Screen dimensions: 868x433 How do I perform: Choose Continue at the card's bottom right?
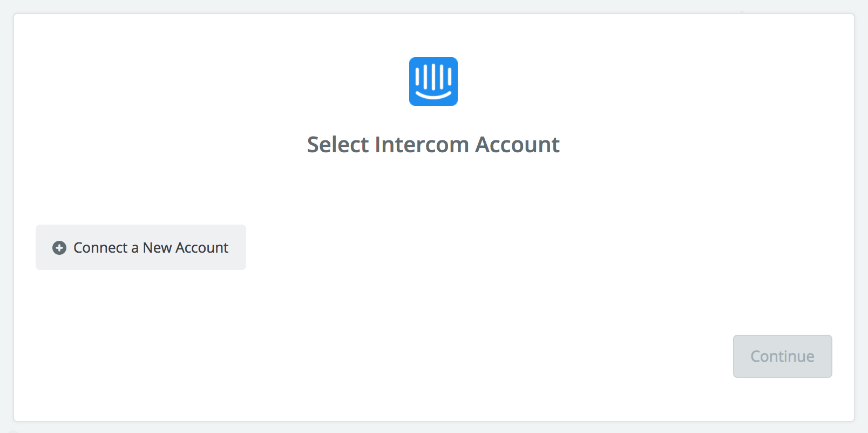point(783,356)
